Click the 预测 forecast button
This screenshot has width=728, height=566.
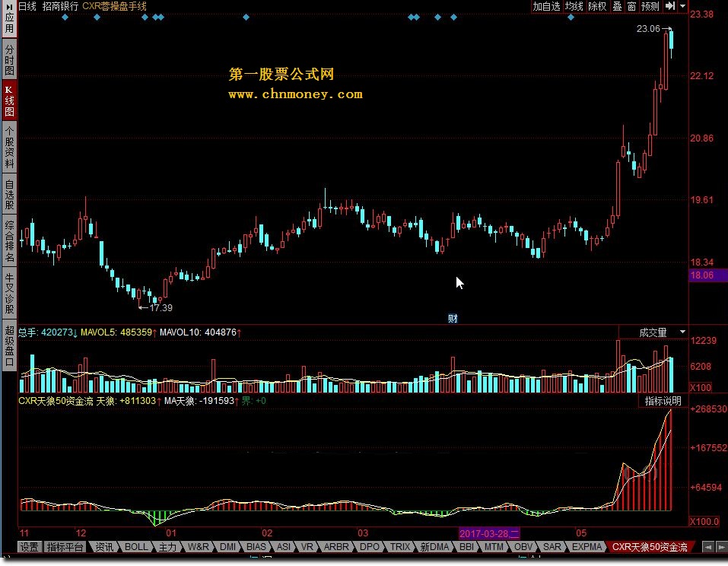coord(650,6)
